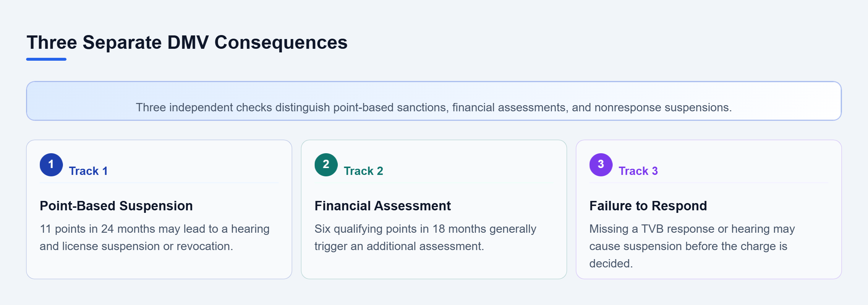
Task: Open the Financial Assessment card
Action: tap(434, 209)
